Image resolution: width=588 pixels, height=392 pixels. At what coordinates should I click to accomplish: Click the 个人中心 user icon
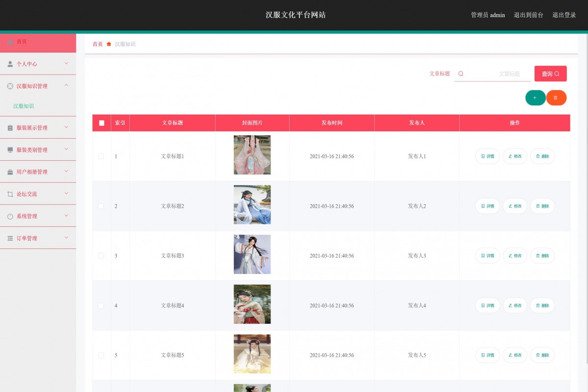coord(10,64)
